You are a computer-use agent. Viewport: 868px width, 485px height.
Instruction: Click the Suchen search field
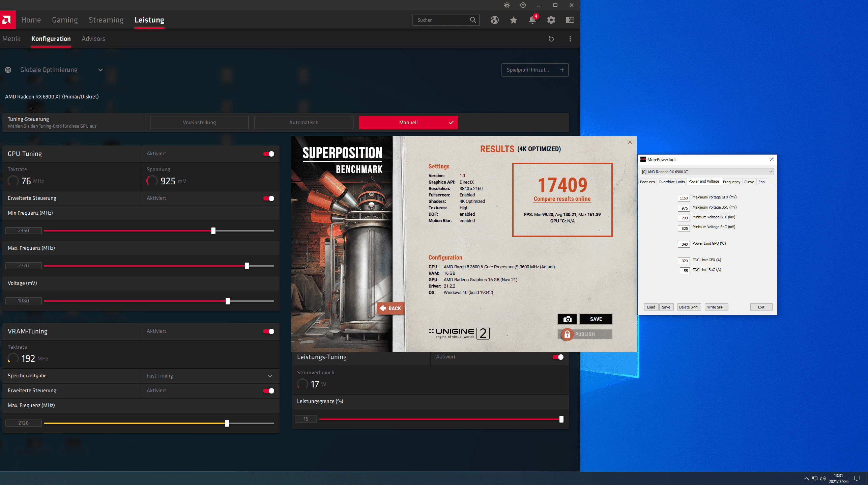(x=446, y=20)
